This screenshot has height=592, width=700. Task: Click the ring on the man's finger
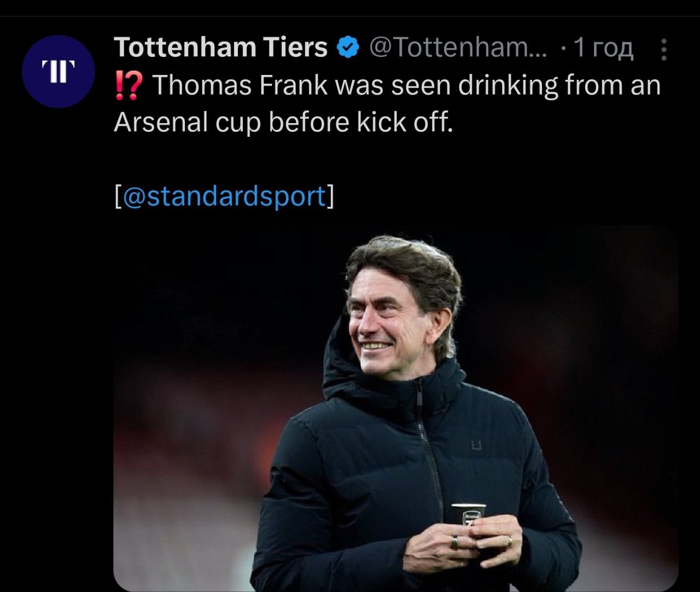tap(454, 542)
